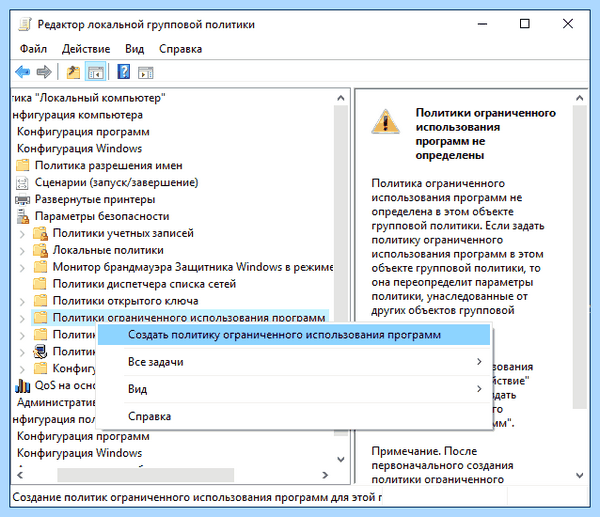Click the script icon beside Сценарии (запуск/завершение)
The height and width of the screenshot is (517, 600).
(22, 183)
